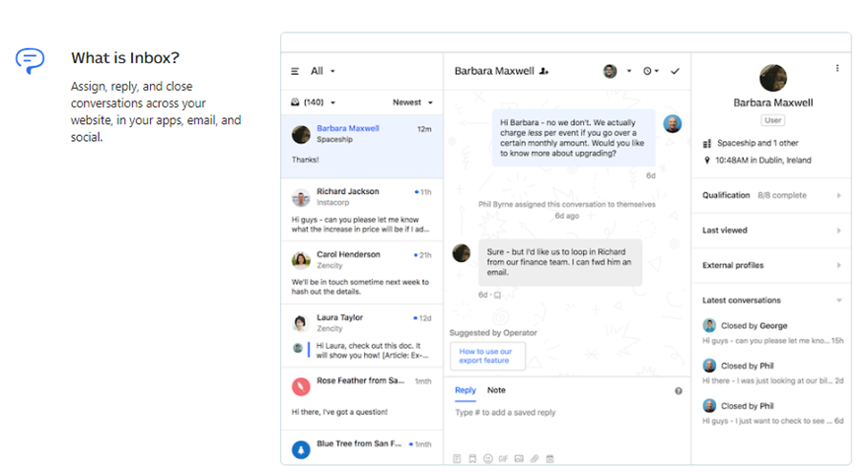868x474 pixels.
Task: Expand the Qualification section
Action: coord(772,195)
